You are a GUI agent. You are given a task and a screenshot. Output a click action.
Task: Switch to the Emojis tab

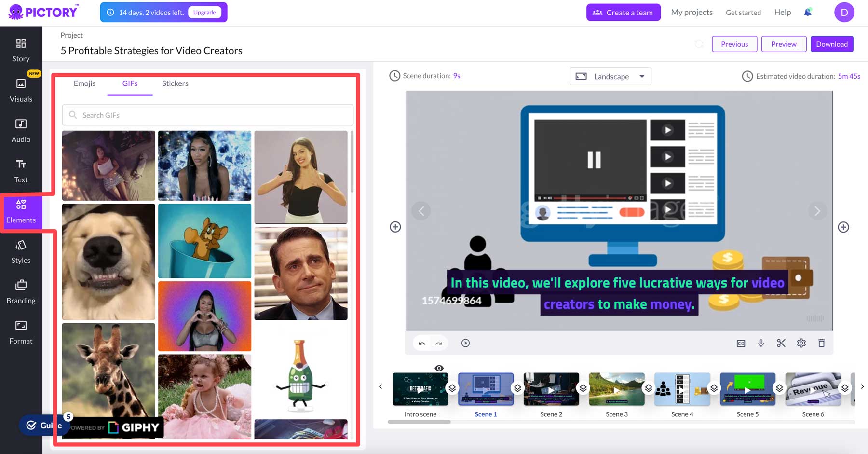point(84,83)
